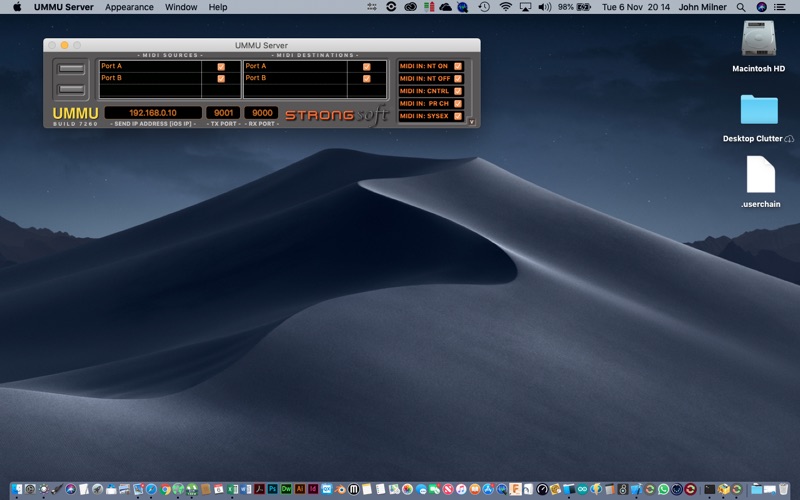This screenshot has height=500, width=800.
Task: Open iTunes from the Dock
Action: point(461,489)
